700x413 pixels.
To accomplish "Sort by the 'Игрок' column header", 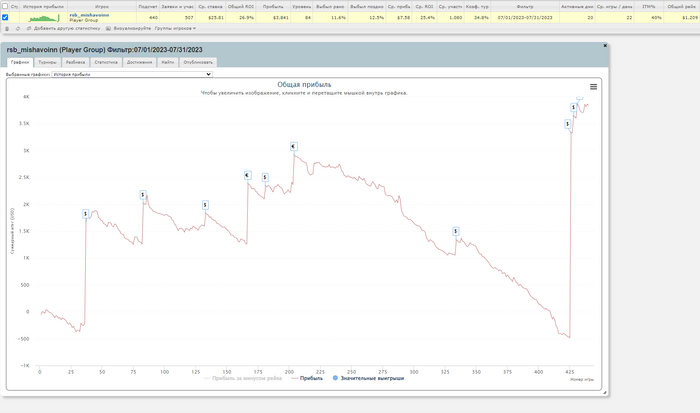I will click(102, 7).
